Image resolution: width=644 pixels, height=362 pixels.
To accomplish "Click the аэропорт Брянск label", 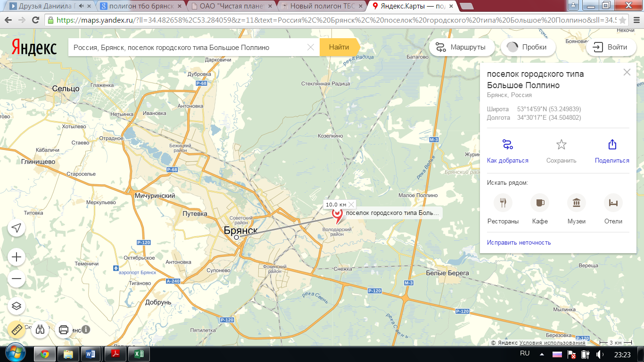I will pos(138,273).
